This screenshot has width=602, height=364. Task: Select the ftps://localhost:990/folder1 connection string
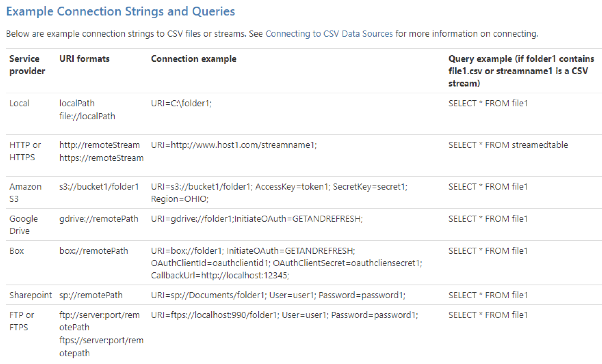click(284, 315)
